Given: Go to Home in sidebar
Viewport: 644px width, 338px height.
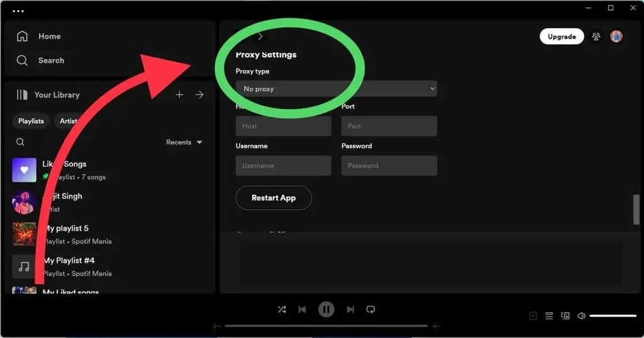Looking at the screenshot, I should click(x=38, y=36).
